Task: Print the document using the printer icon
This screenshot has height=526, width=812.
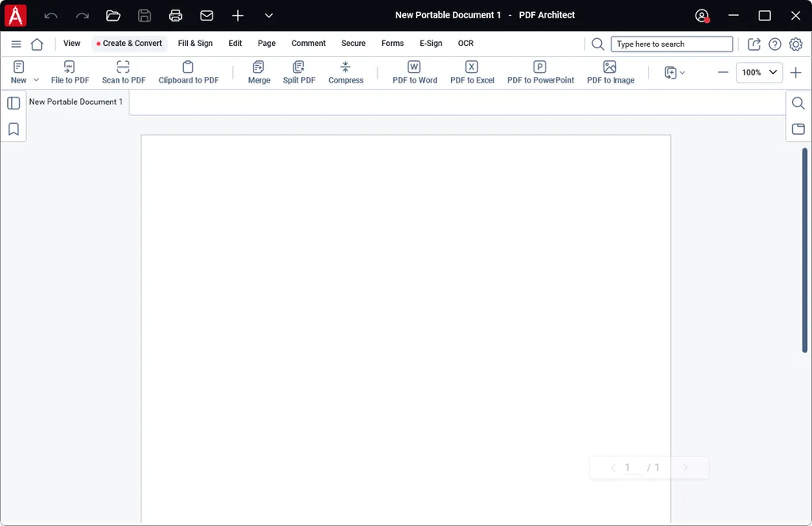Action: [x=175, y=16]
